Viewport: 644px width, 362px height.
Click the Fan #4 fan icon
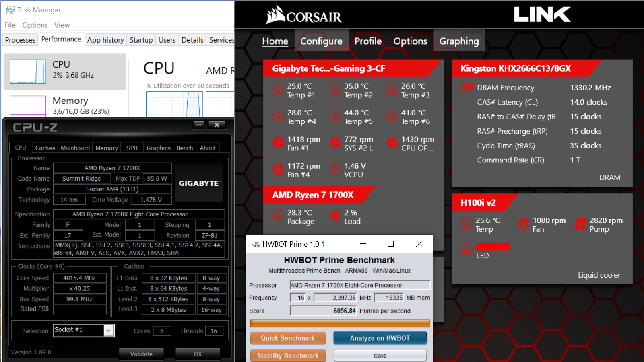coord(278,169)
